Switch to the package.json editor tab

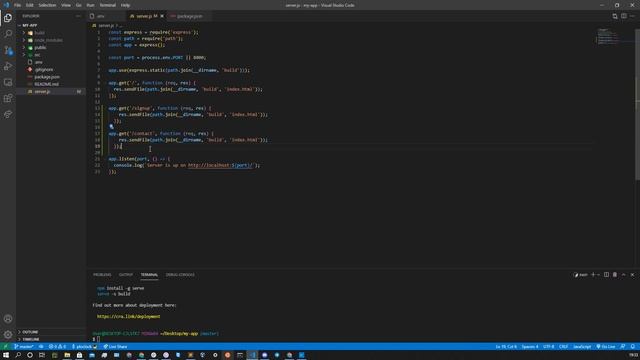189,16
